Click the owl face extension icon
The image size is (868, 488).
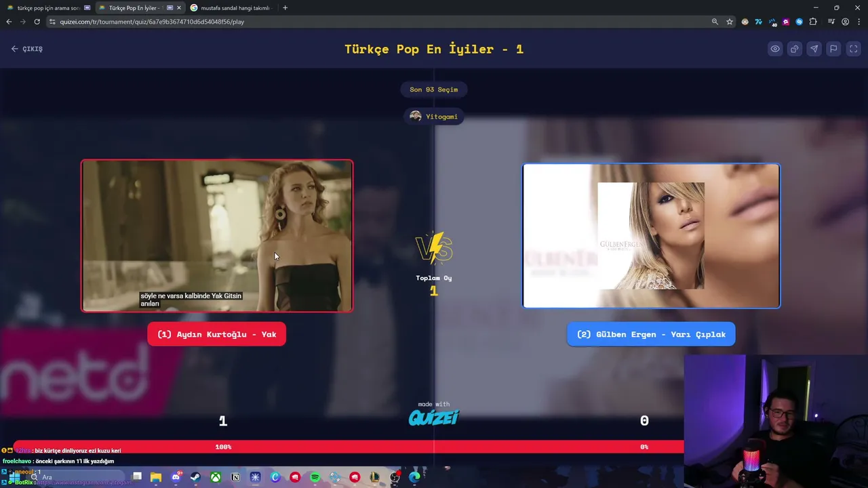(745, 22)
